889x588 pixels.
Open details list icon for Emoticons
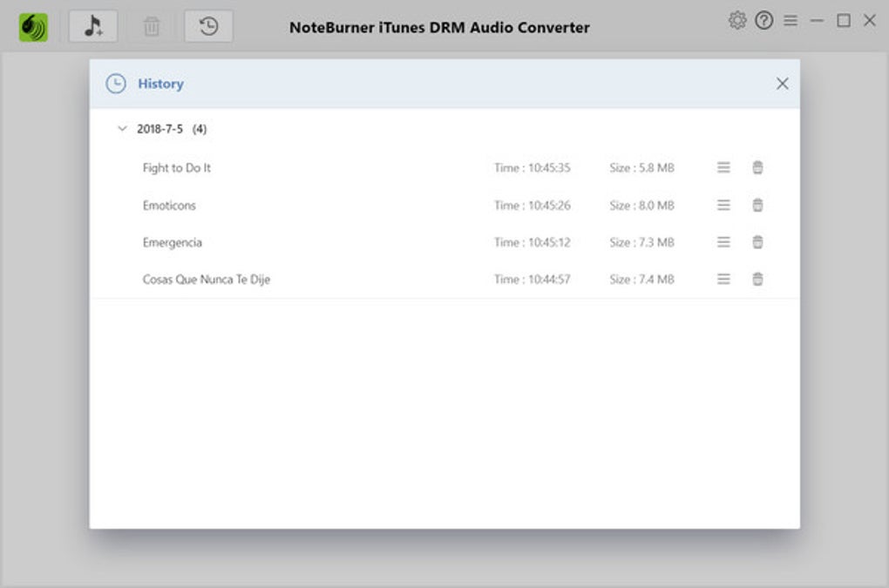[723, 205]
